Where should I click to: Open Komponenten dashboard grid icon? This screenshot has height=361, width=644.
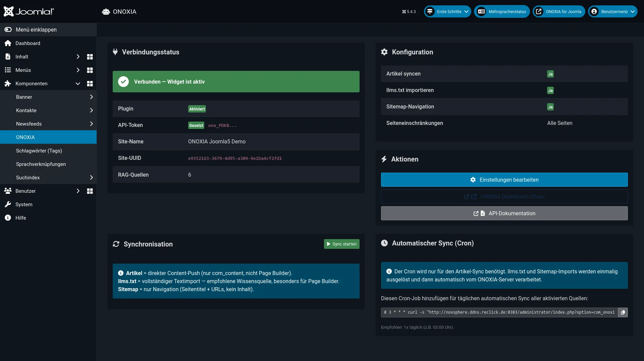pyautogui.click(x=90, y=84)
